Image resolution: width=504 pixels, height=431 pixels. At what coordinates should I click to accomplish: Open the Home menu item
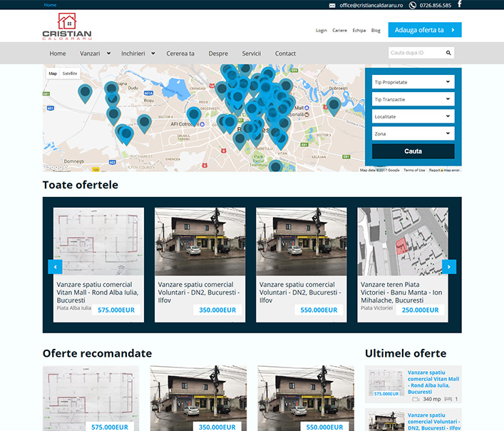(58, 54)
